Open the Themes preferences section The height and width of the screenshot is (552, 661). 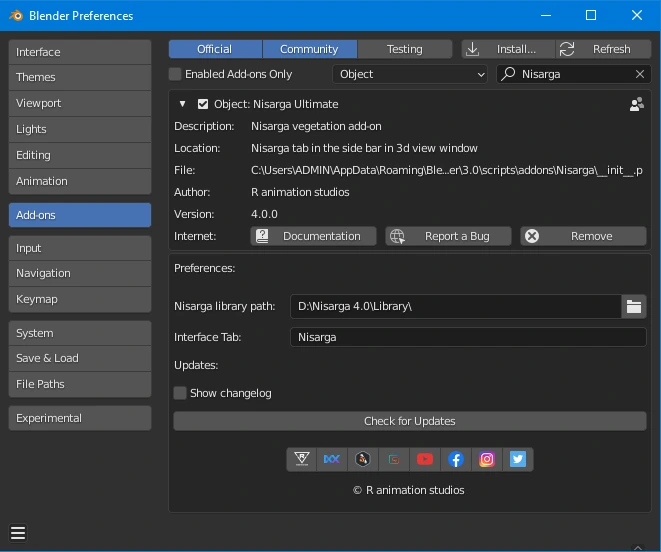tap(80, 77)
